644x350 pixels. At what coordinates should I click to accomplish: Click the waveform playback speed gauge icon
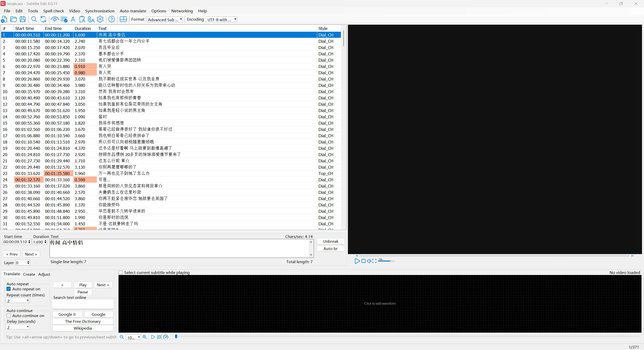pyautogui.click(x=166, y=337)
